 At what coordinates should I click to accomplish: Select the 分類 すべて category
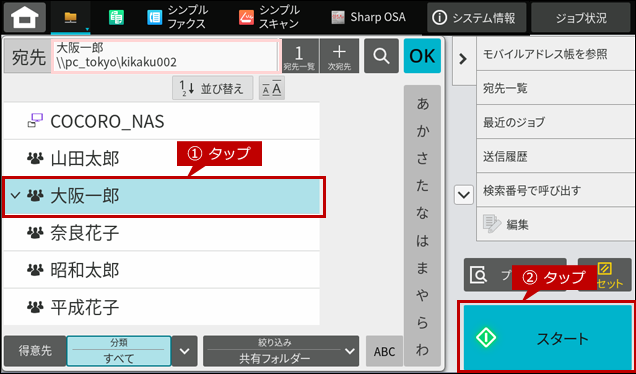[x=118, y=351]
